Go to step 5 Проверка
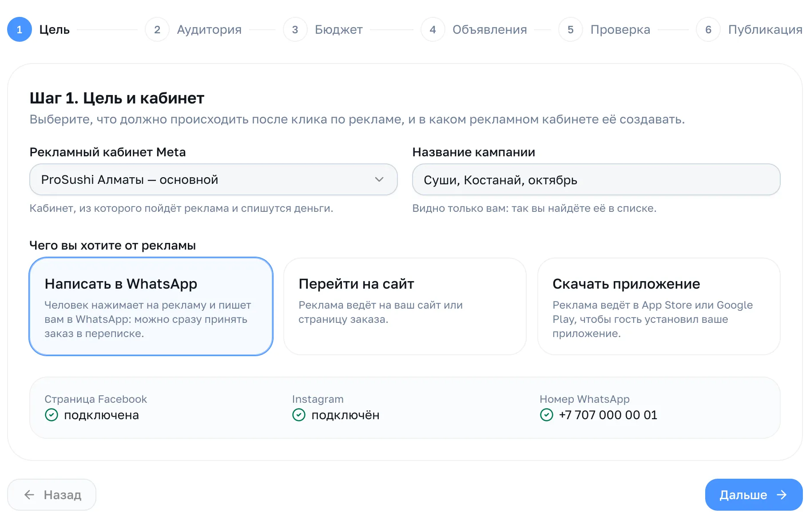Image resolution: width=810 pixels, height=532 pixels. click(604, 29)
